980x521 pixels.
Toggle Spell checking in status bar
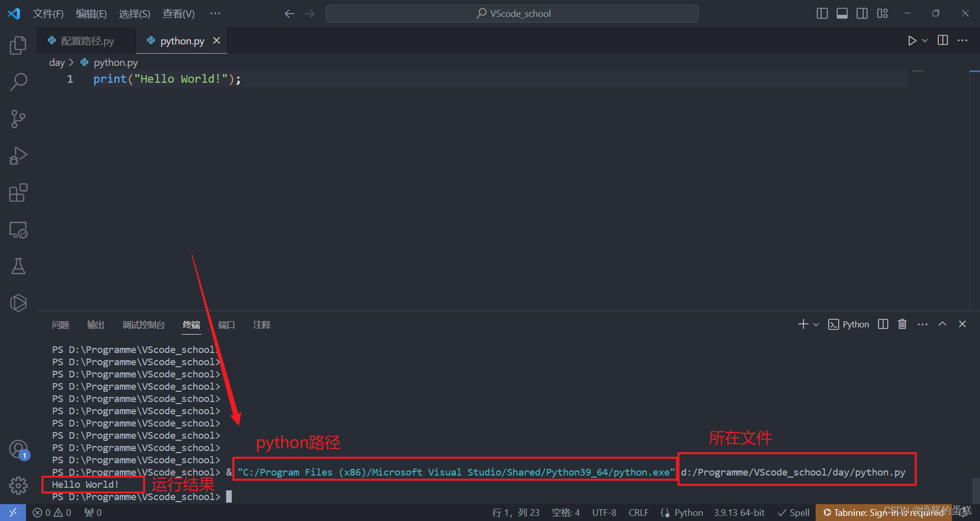point(793,512)
